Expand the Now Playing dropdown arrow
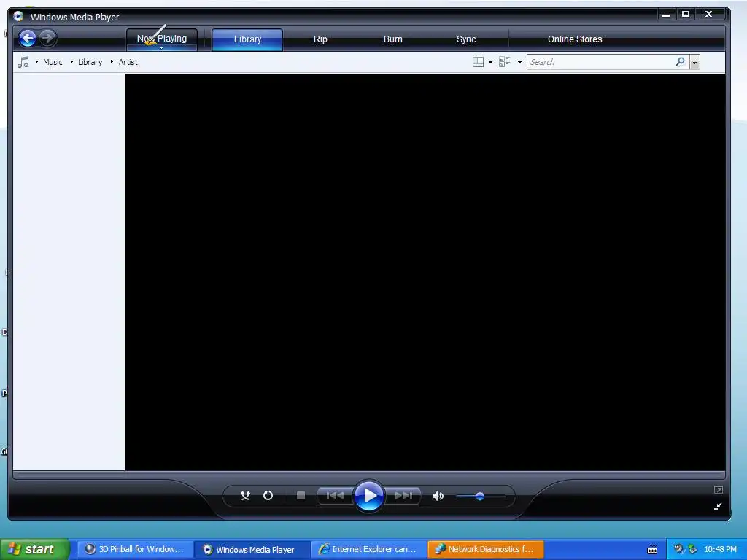The height and width of the screenshot is (560, 747). (161, 47)
